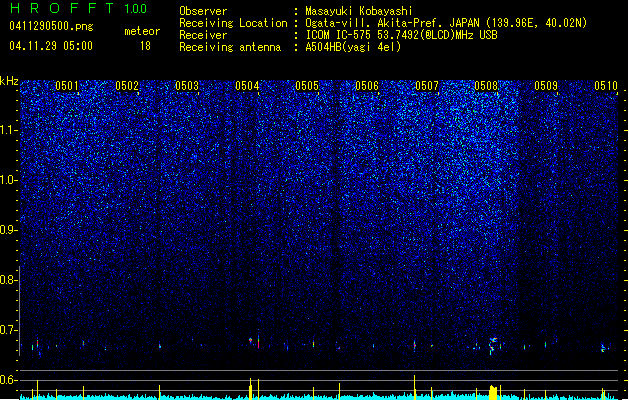Click the kHz axis unit label

(x=9, y=81)
